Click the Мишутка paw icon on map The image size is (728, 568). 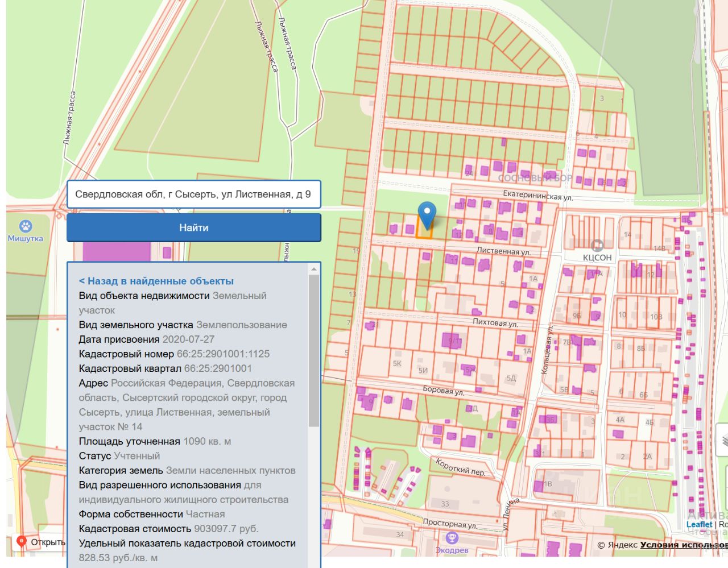pos(25,226)
